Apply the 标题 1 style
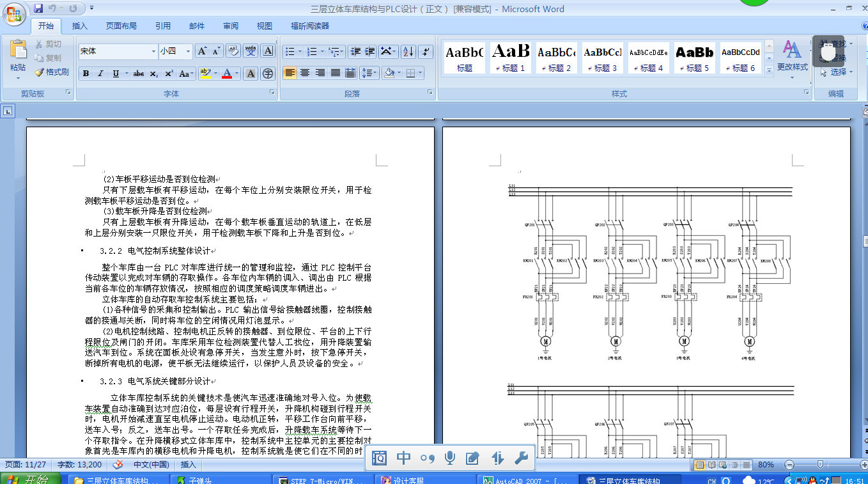This screenshot has width=868, height=484. coord(511,58)
